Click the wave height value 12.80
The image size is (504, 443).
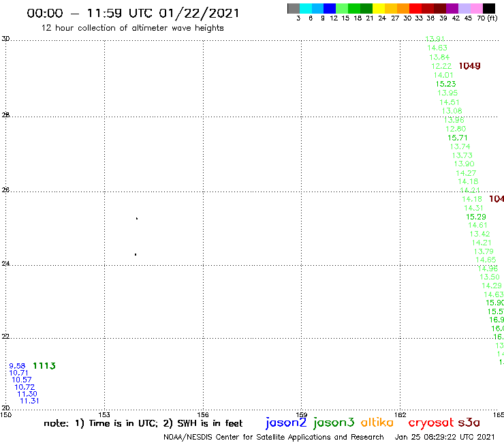456,129
